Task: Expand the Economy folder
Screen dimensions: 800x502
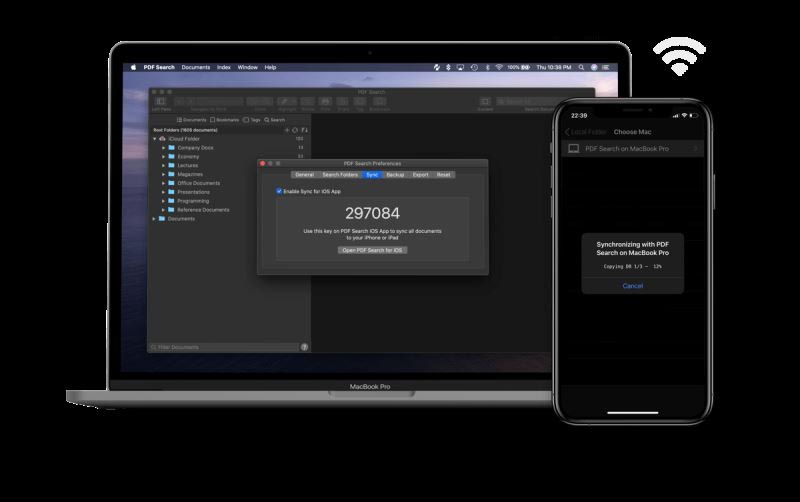Action: tap(163, 157)
